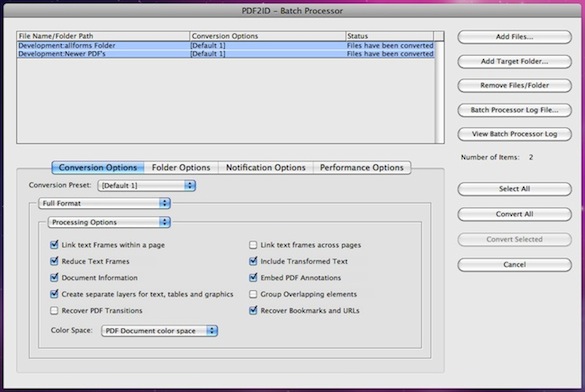Click the Conversion Options column header
The image size is (585, 392).
[x=268, y=36]
